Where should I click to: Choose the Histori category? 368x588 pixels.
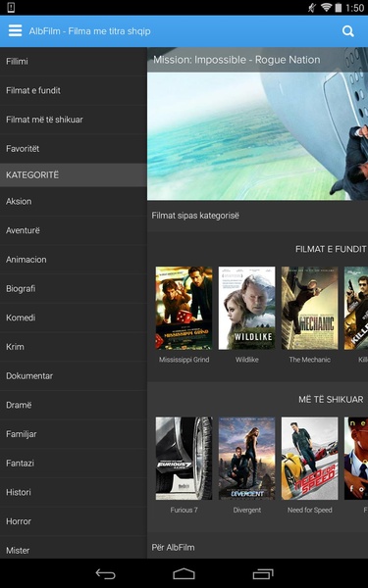pos(74,492)
